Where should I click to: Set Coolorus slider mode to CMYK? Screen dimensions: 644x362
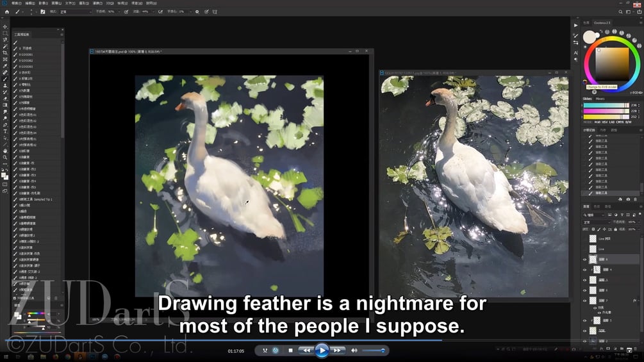coord(620,122)
